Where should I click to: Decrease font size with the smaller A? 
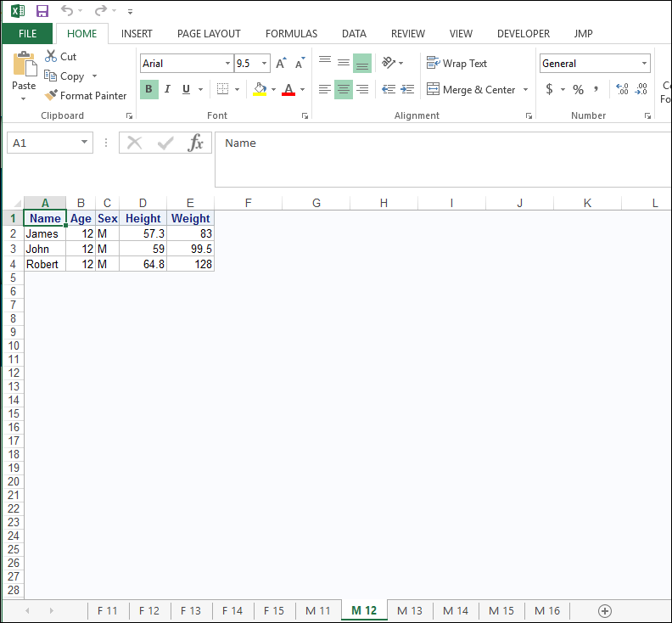[300, 64]
